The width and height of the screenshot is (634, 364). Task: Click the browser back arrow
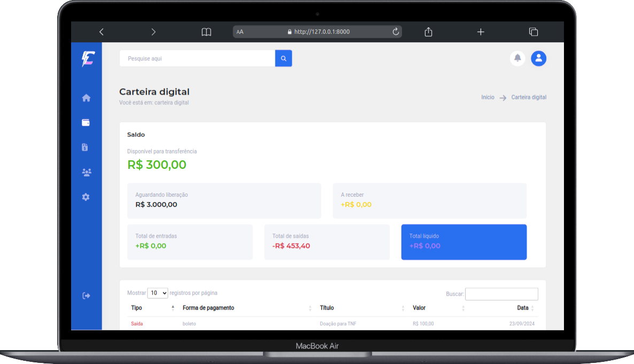[102, 32]
